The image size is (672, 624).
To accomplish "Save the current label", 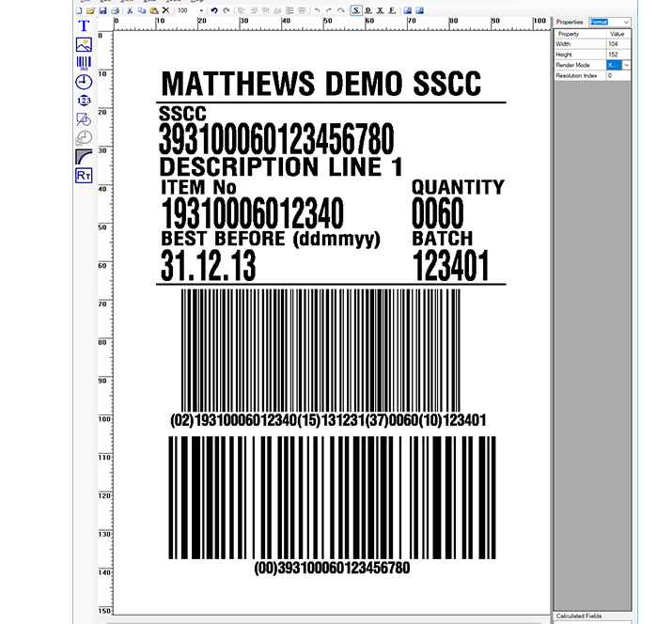I will coord(102,10).
